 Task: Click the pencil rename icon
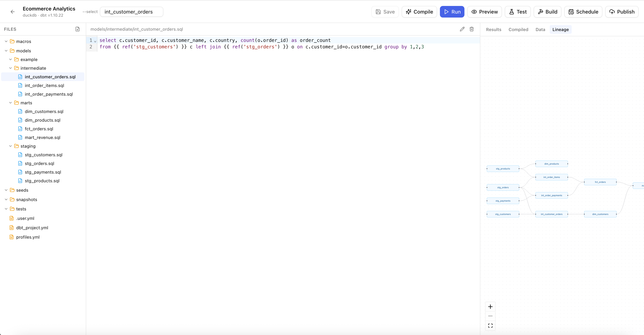coord(462,29)
